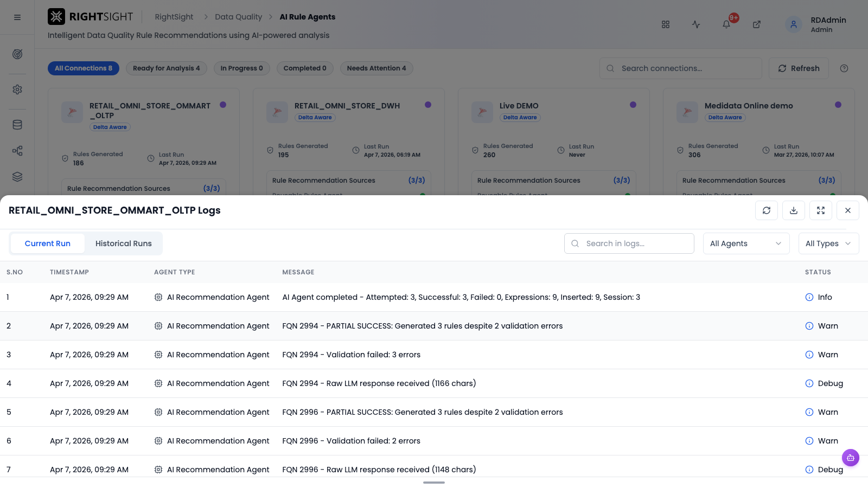Toggle the hamburger menu sidebar
The image size is (868, 488).
17,17
